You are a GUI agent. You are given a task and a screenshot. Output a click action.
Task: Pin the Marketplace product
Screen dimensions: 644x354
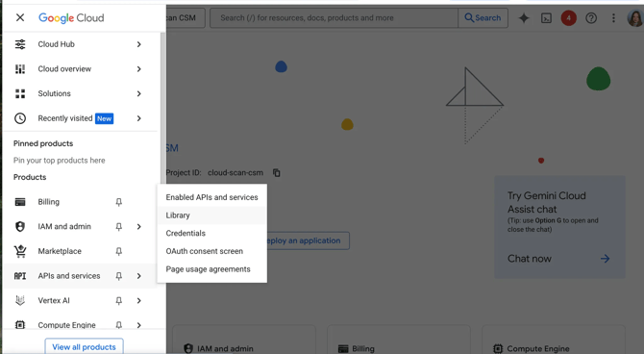coord(118,251)
